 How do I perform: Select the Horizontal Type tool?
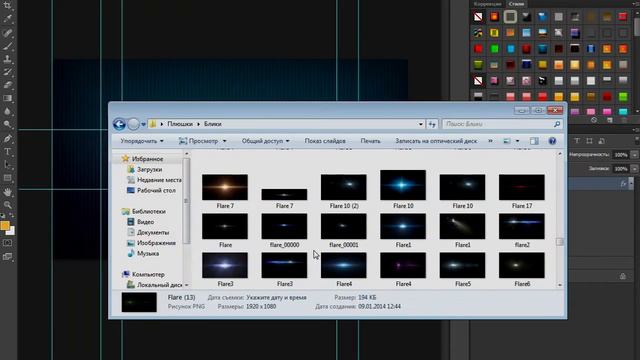click(x=7, y=151)
